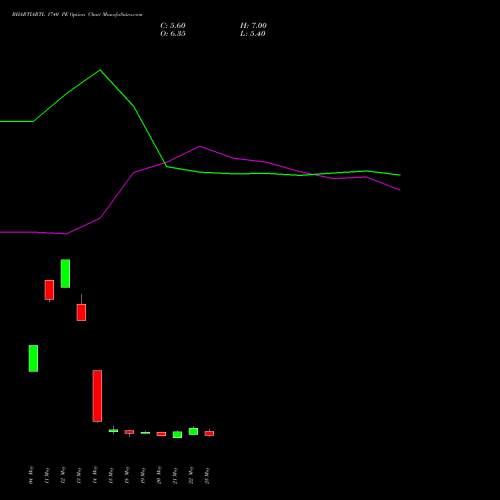Click the 19 May date axis label

point(143,475)
